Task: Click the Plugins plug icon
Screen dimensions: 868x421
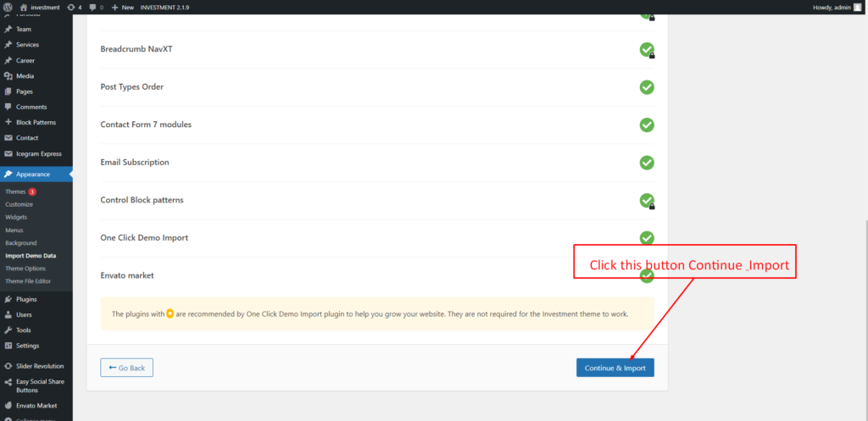Action: coord(8,299)
